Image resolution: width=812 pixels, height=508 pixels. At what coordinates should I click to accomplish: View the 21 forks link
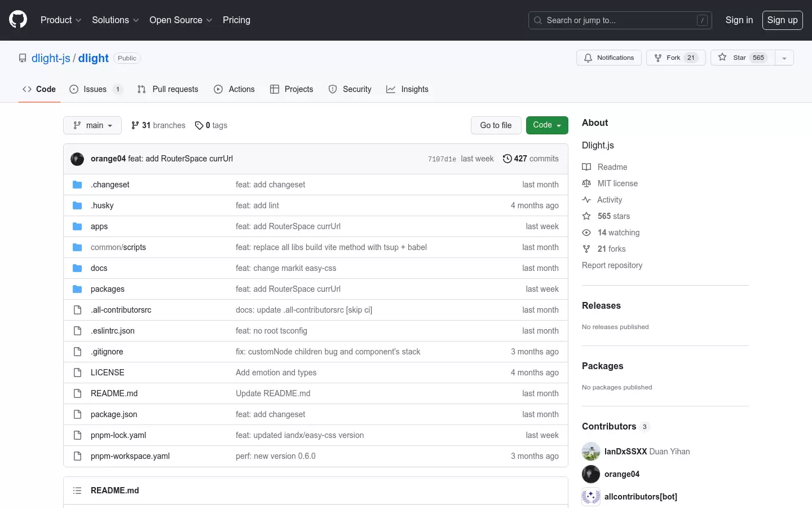click(x=603, y=249)
